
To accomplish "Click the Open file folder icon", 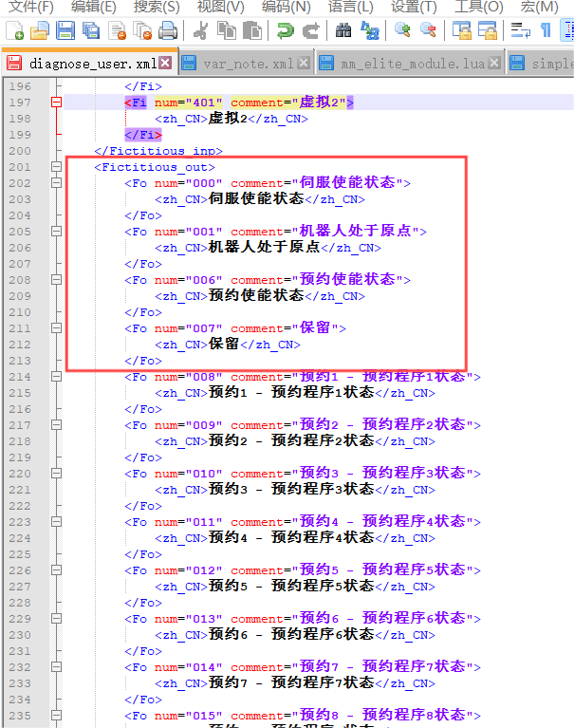I will pos(40,31).
